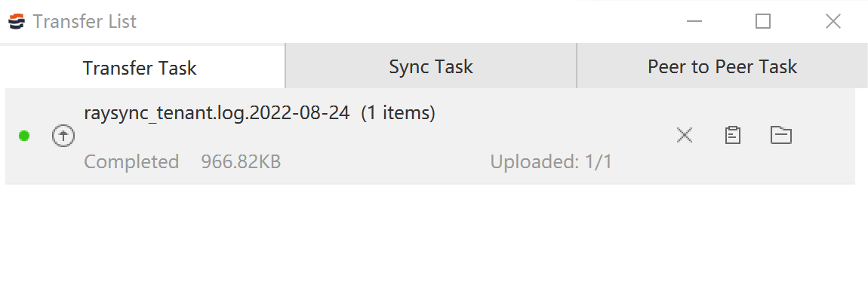
Task: Maximize the Transfer List window
Action: click(x=763, y=22)
